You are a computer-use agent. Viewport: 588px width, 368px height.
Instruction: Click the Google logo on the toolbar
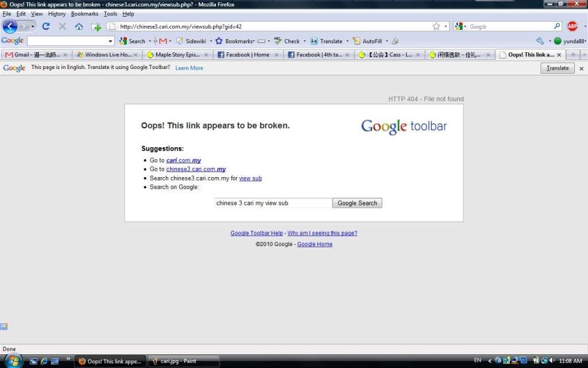[x=13, y=41]
